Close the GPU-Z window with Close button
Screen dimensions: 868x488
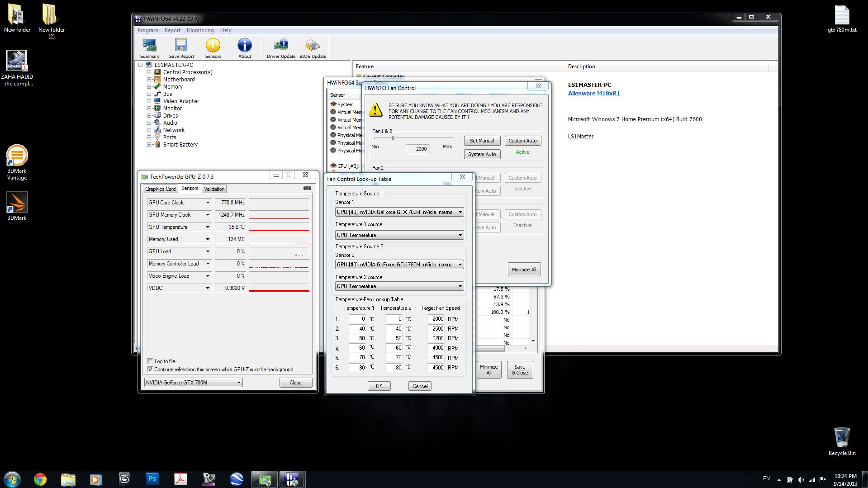(x=295, y=383)
